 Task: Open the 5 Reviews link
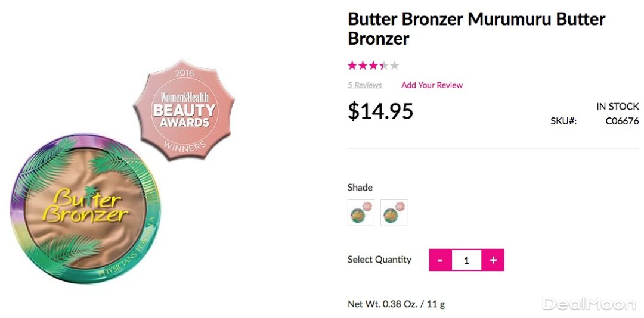point(364,85)
